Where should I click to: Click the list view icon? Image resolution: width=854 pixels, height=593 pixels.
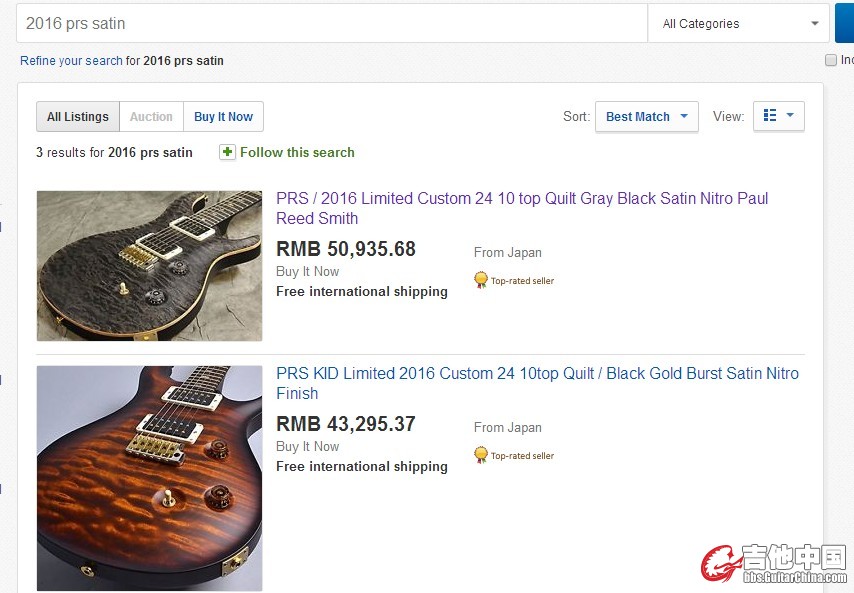770,116
